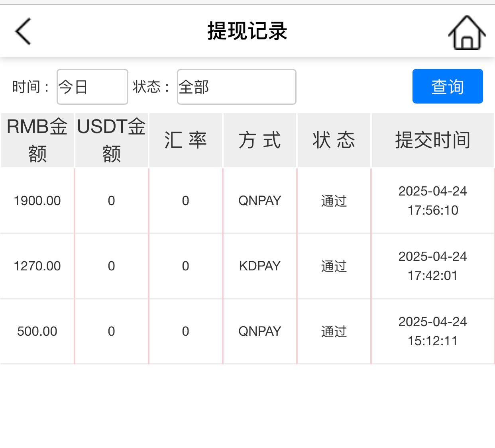Select the 1270.00 withdrawal amount
The image size is (495, 448).
point(37,266)
